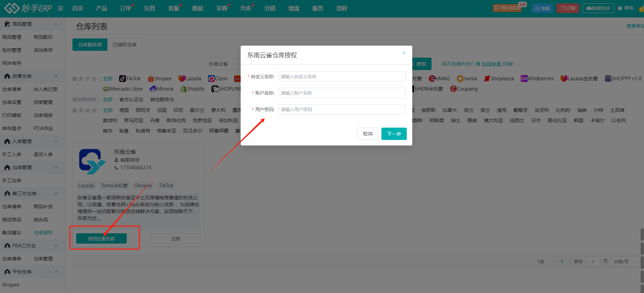Select the Jumia platform filter
The width and height of the screenshot is (644, 293).
click(467, 79)
